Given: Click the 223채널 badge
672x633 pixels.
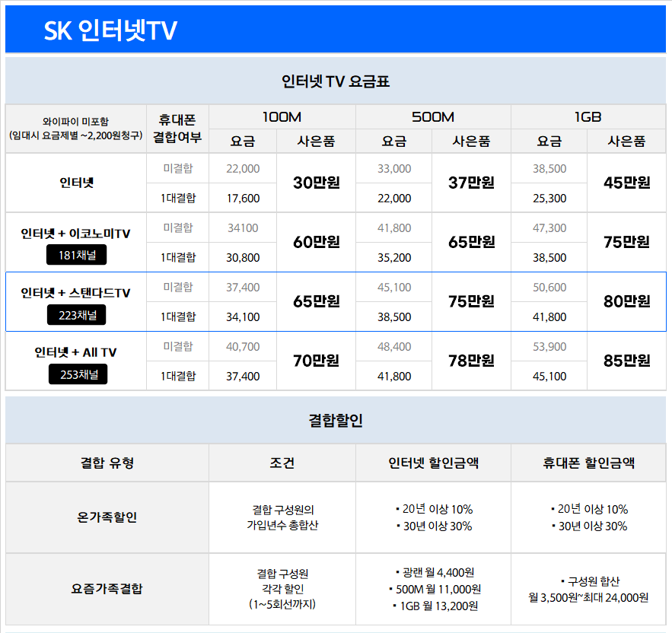Looking at the screenshot, I should 77,315.
